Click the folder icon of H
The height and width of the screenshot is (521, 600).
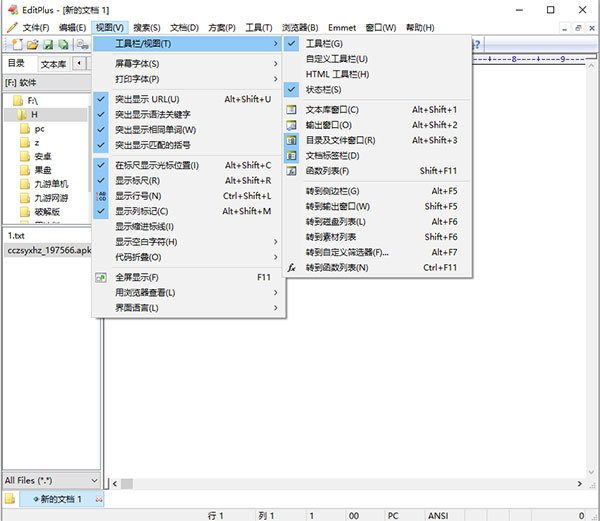point(21,114)
